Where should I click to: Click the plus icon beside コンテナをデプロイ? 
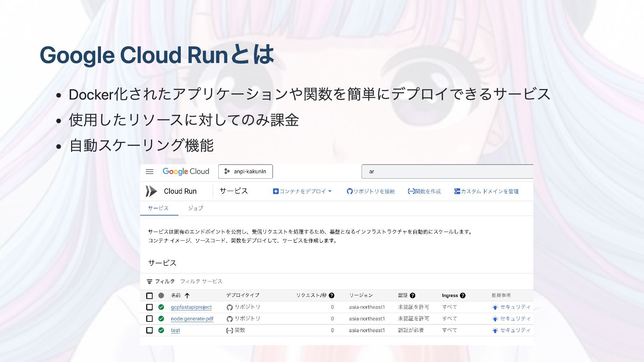(x=276, y=191)
